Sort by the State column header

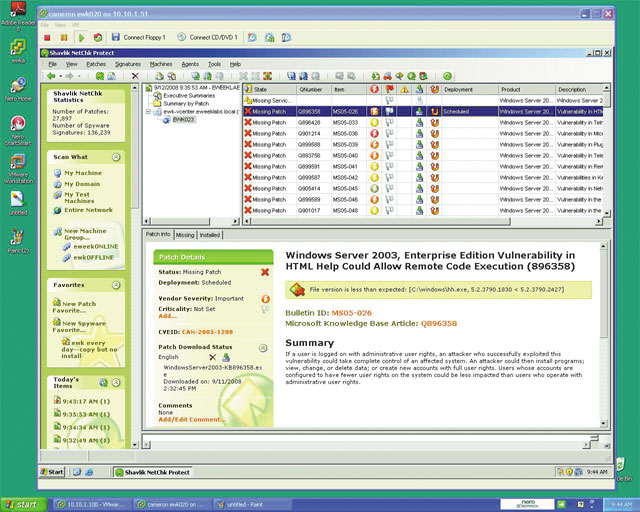270,89
